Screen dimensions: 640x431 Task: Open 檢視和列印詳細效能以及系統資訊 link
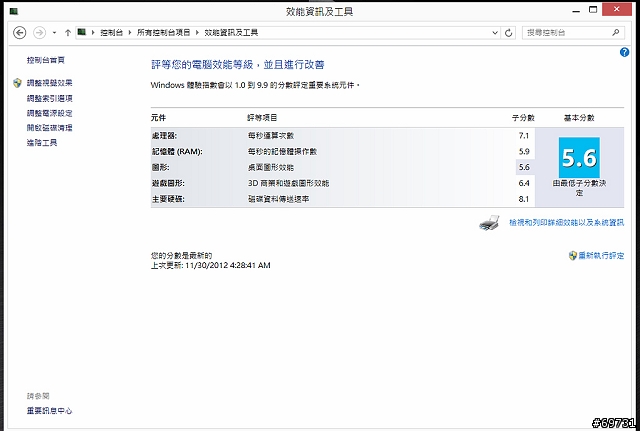click(x=566, y=222)
